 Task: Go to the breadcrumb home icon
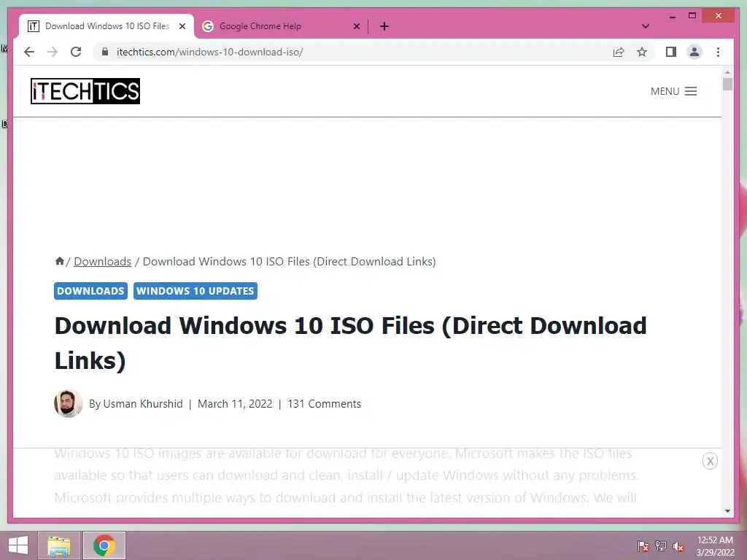59,261
